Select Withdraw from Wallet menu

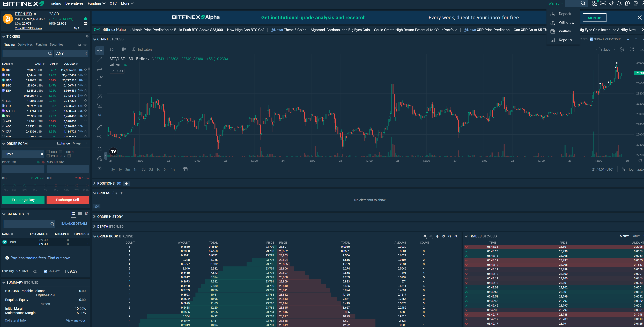click(566, 23)
